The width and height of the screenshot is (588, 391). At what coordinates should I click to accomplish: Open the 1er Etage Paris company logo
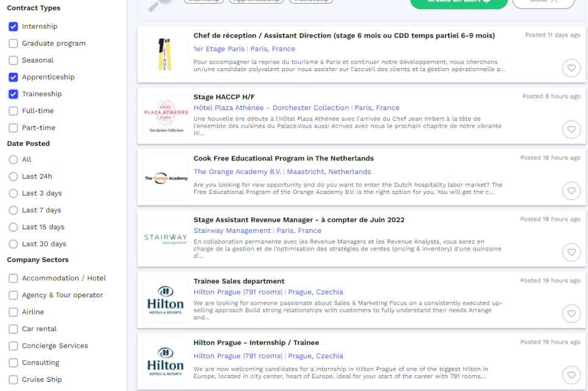[x=166, y=54]
